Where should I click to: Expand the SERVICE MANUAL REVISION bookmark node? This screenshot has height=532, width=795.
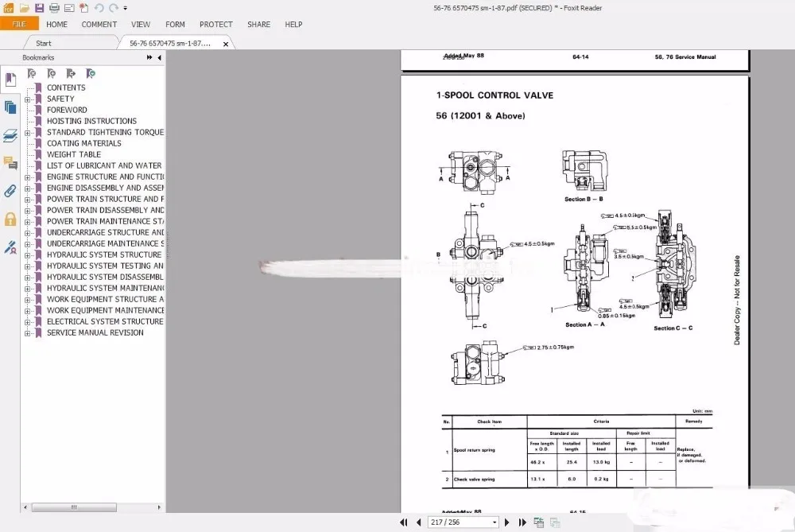(27, 333)
